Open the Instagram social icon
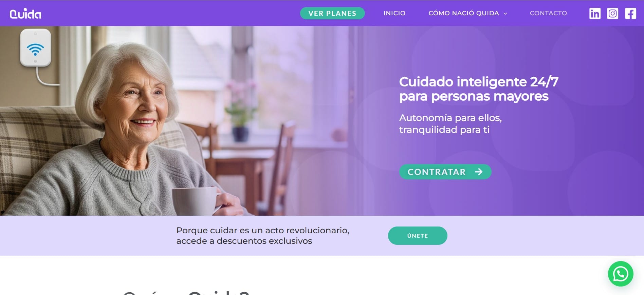This screenshot has width=644, height=295. [x=612, y=14]
